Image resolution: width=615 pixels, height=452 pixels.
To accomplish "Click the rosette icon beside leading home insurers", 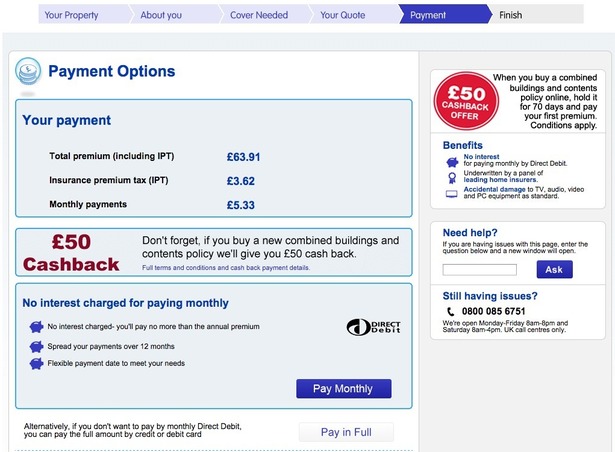I will 451,175.
